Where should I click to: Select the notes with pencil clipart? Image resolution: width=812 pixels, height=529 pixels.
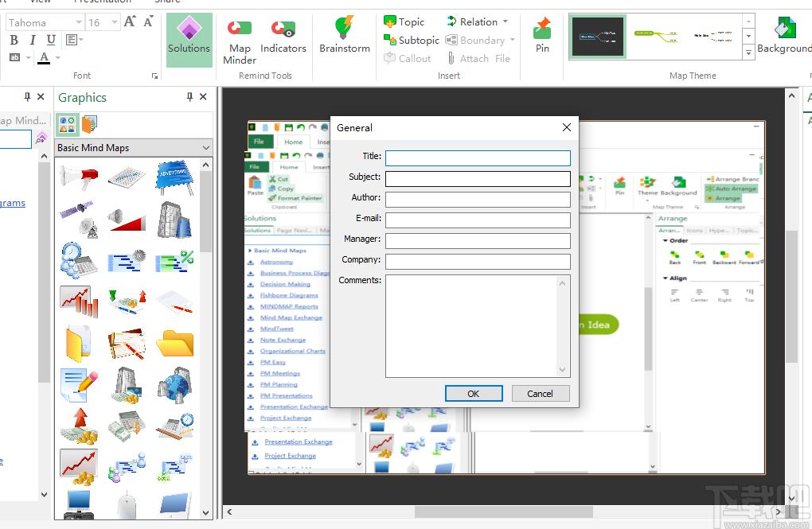79,384
